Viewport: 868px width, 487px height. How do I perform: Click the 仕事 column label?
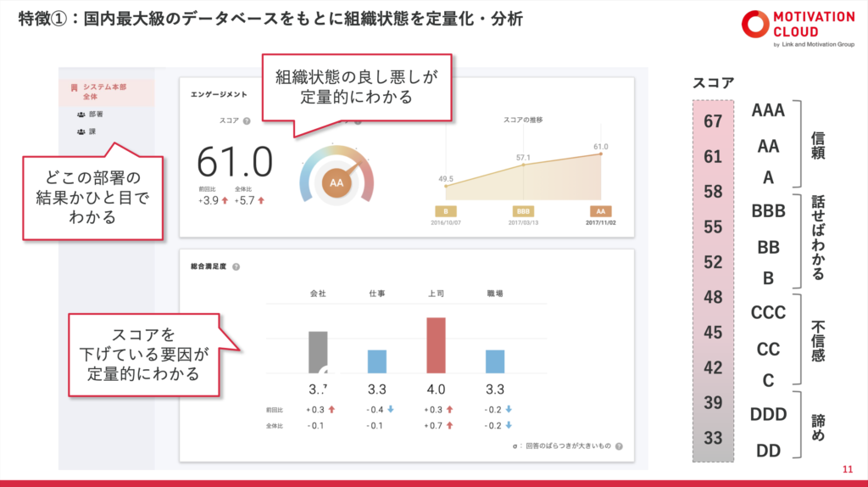[377, 294]
